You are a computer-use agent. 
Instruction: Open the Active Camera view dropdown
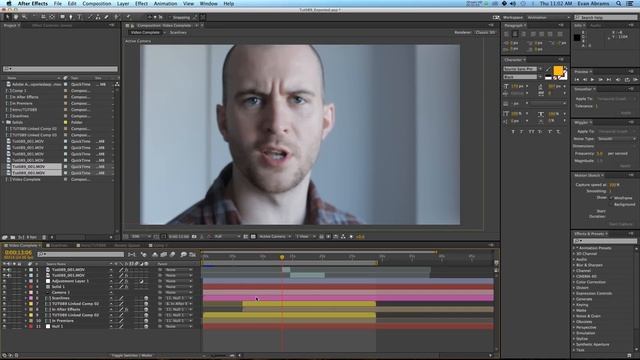275,236
